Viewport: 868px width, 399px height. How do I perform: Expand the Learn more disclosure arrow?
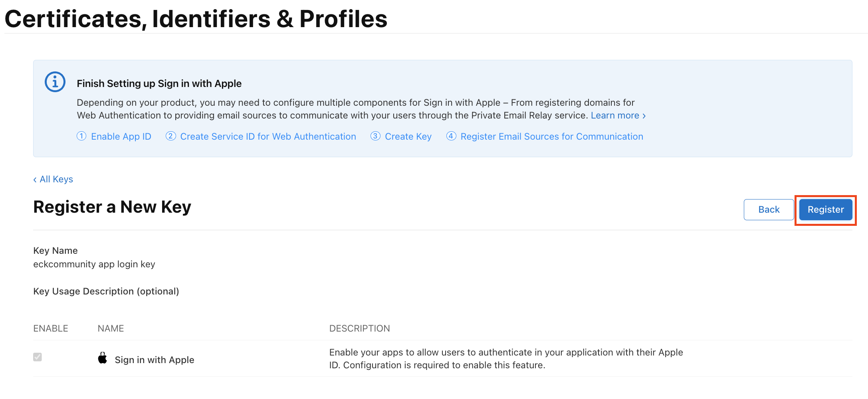tap(644, 116)
